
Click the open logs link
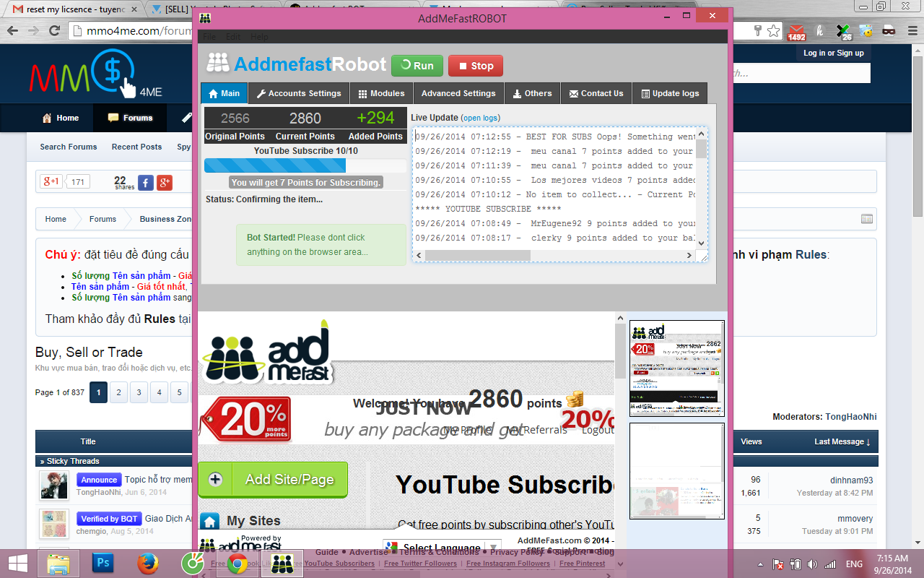(481, 118)
